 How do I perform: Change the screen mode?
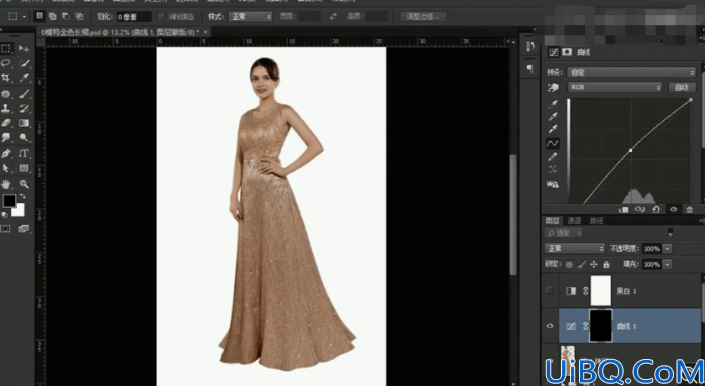(x=23, y=229)
